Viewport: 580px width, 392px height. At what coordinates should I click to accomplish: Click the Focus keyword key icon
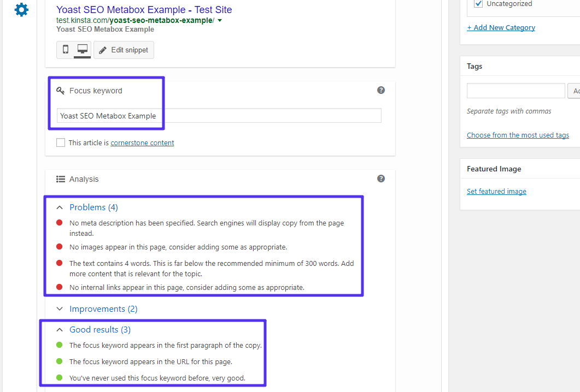click(x=60, y=91)
